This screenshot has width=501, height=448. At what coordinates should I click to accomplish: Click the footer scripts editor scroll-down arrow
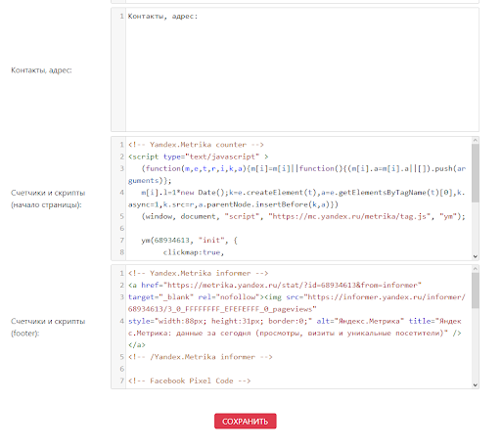pyautogui.click(x=476, y=384)
